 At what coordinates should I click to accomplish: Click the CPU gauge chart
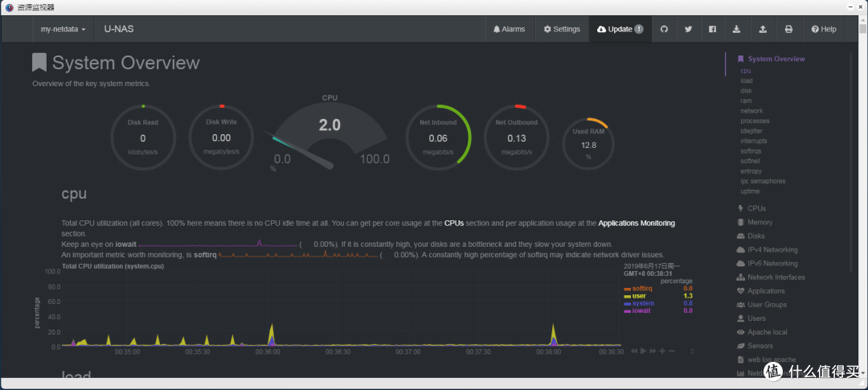tap(330, 133)
